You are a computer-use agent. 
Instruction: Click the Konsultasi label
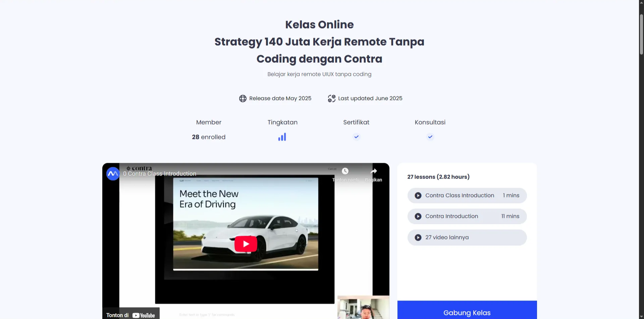(430, 122)
